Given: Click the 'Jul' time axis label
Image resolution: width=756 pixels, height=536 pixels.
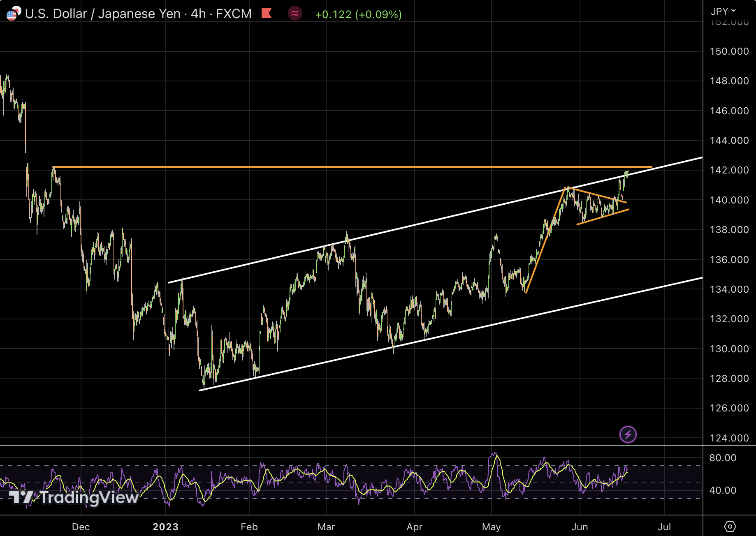Looking at the screenshot, I should (664, 527).
